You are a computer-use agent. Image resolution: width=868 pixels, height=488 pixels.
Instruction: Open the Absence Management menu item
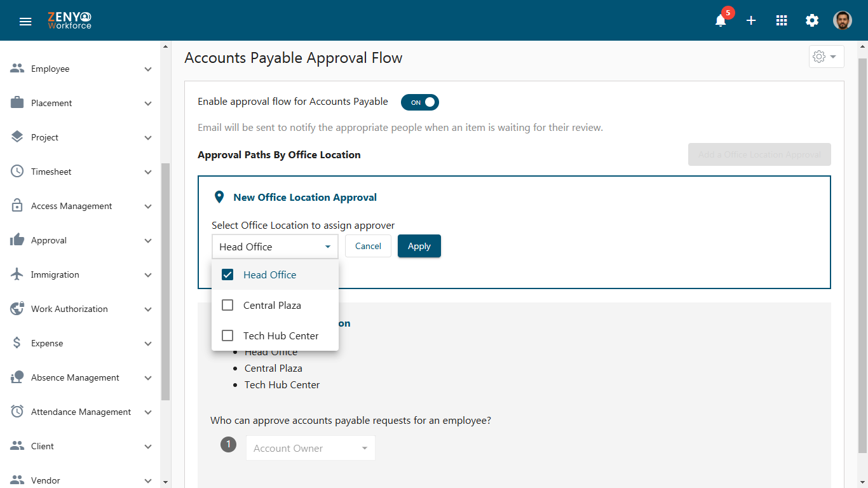[80, 377]
